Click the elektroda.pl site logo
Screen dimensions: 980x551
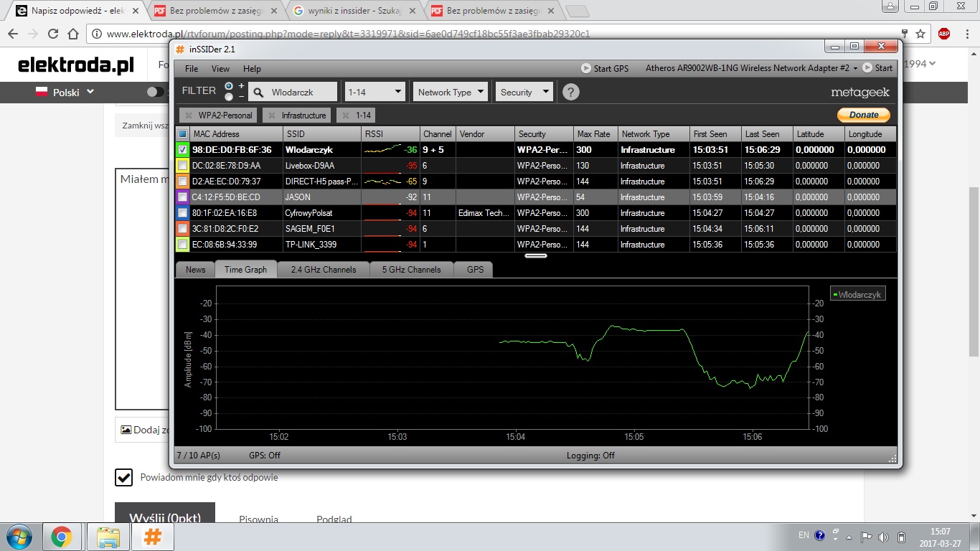click(x=76, y=65)
